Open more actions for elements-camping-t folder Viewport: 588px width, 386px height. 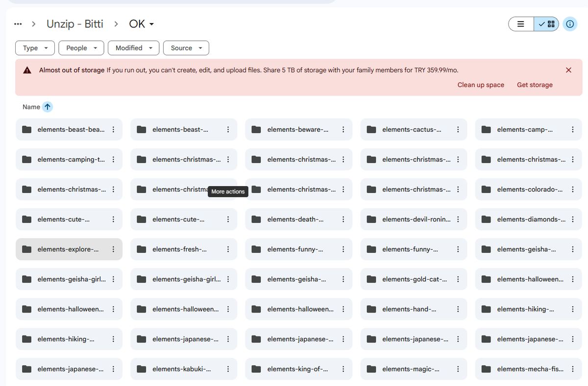(x=113, y=159)
